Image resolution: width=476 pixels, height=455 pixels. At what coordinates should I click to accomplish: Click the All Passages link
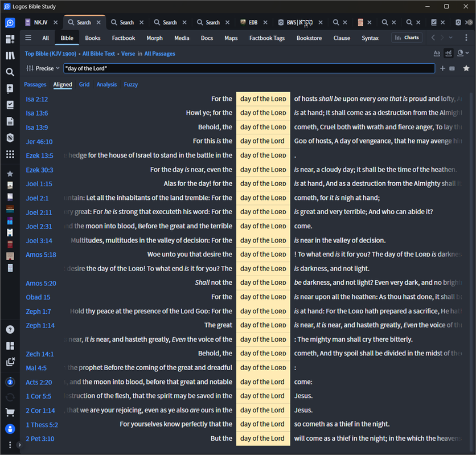tap(159, 54)
